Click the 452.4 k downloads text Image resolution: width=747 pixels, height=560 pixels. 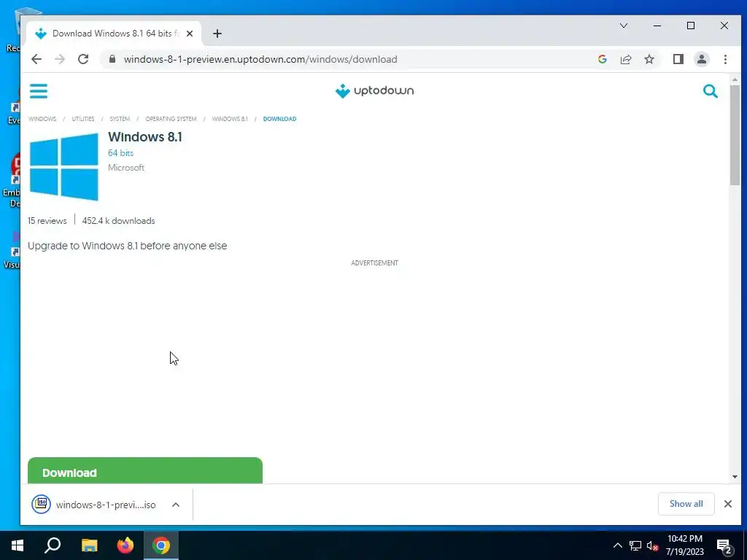(119, 221)
